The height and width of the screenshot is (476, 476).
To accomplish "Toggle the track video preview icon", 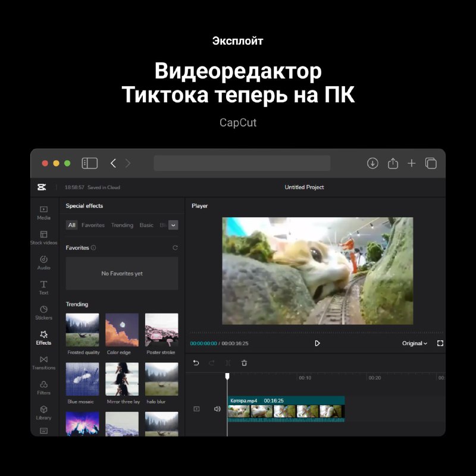I will tap(196, 409).
